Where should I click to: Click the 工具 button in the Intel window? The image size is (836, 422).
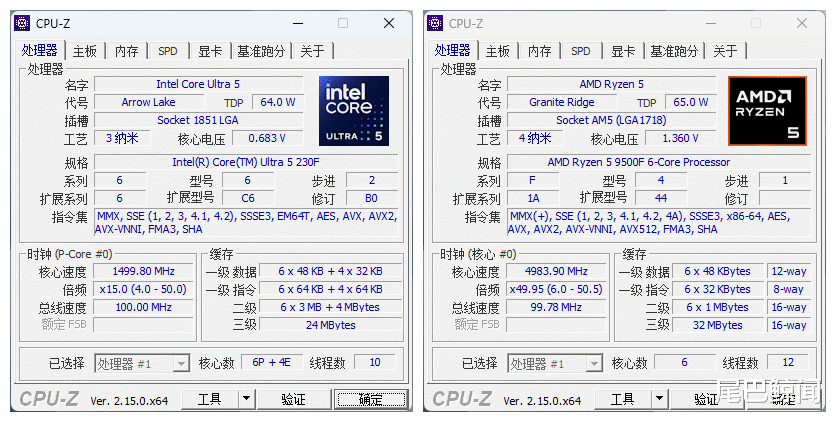(x=210, y=399)
